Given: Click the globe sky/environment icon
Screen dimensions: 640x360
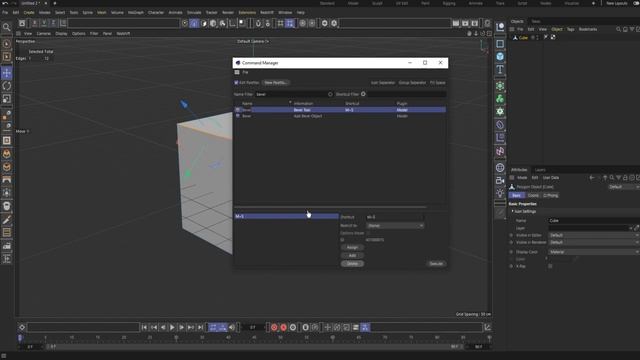Looking at the screenshot, I should (x=500, y=167).
